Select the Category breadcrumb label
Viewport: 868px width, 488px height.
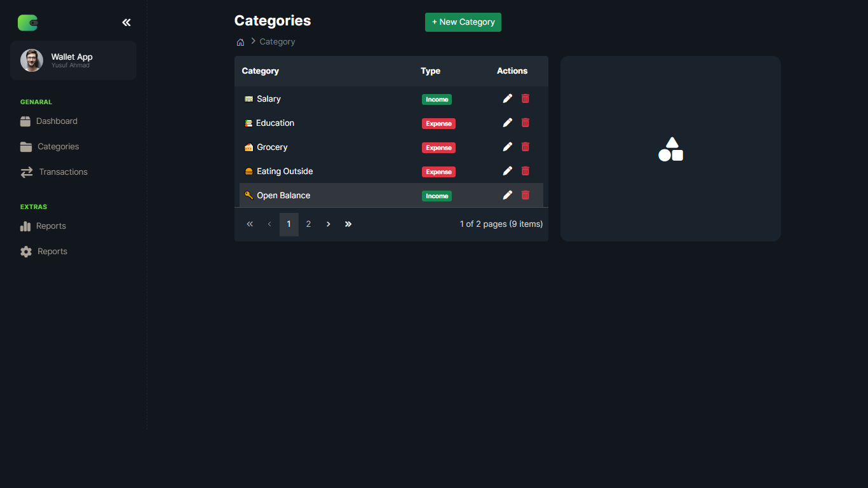[277, 41]
